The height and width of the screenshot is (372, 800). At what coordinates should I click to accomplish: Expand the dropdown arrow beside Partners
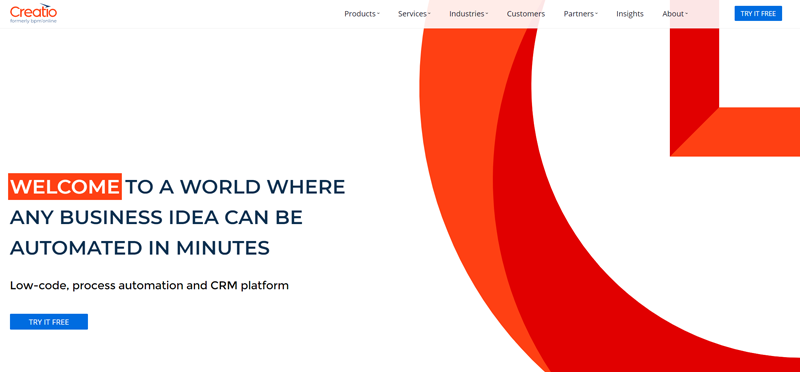point(596,14)
